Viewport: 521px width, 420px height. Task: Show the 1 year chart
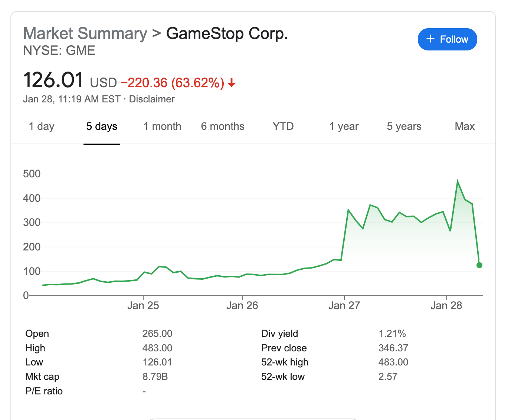coord(344,127)
